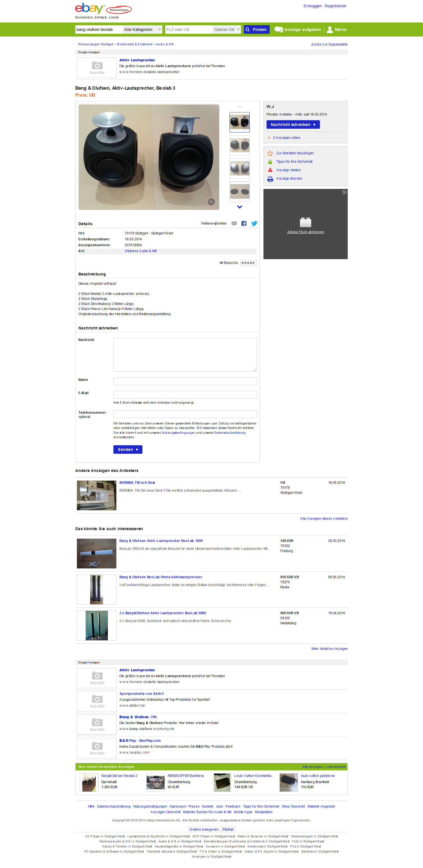Click the zoom magnifier on main speaker photo
The image size is (423, 868).
[211, 202]
